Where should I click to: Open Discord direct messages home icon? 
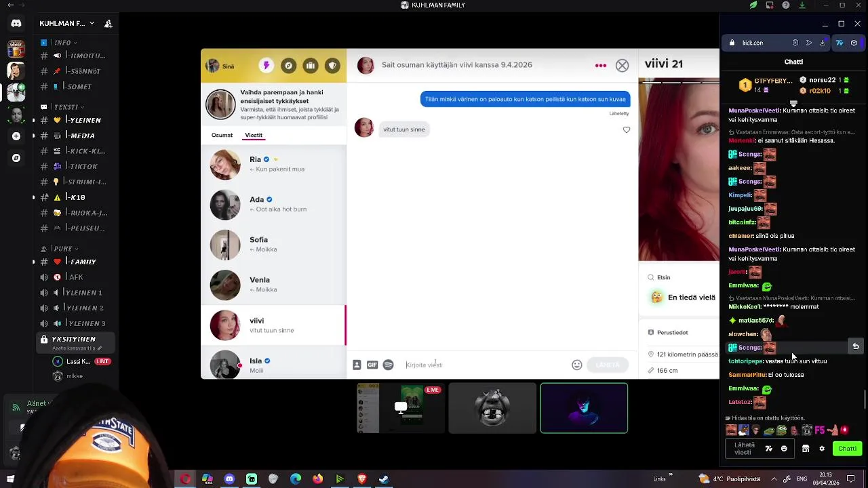(x=16, y=23)
